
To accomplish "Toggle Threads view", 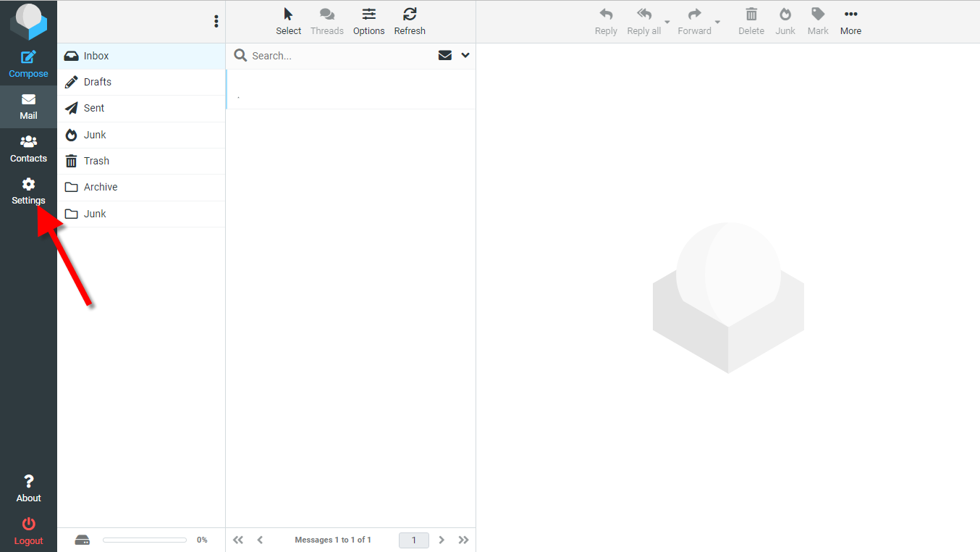I will (x=327, y=22).
